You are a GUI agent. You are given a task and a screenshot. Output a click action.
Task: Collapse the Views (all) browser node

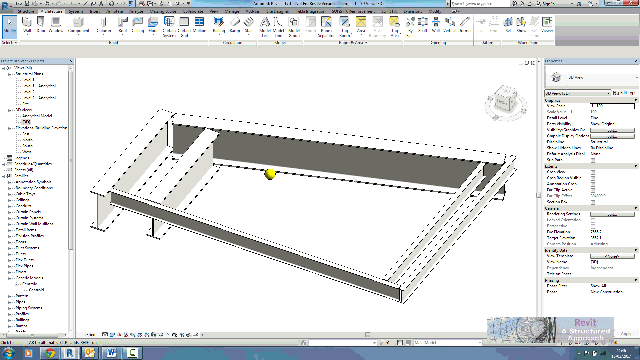[4, 68]
